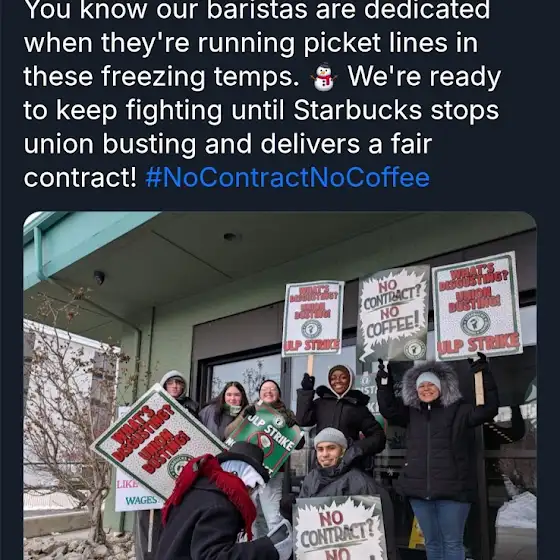Click the raised 'No Contract? No Coffee!' sign
Image resolution: width=560 pixels, height=560 pixels.
click(x=394, y=314)
